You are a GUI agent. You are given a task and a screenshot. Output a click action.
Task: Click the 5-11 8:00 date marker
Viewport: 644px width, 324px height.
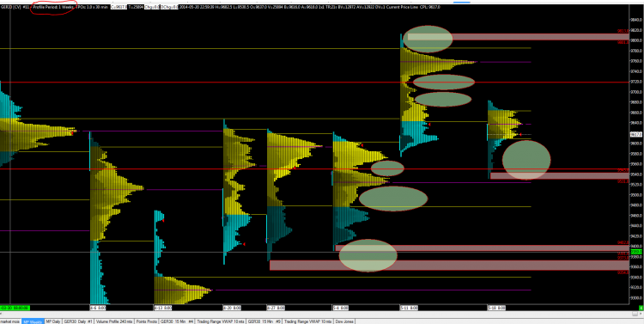pyautogui.click(x=409, y=308)
